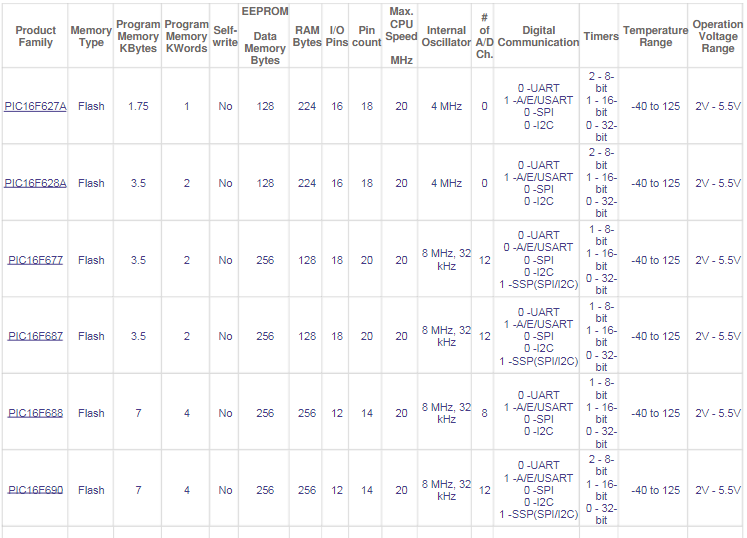Image resolution: width=747 pixels, height=538 pixels.
Task: Click the Operation Voltage Range header
Action: (717, 36)
